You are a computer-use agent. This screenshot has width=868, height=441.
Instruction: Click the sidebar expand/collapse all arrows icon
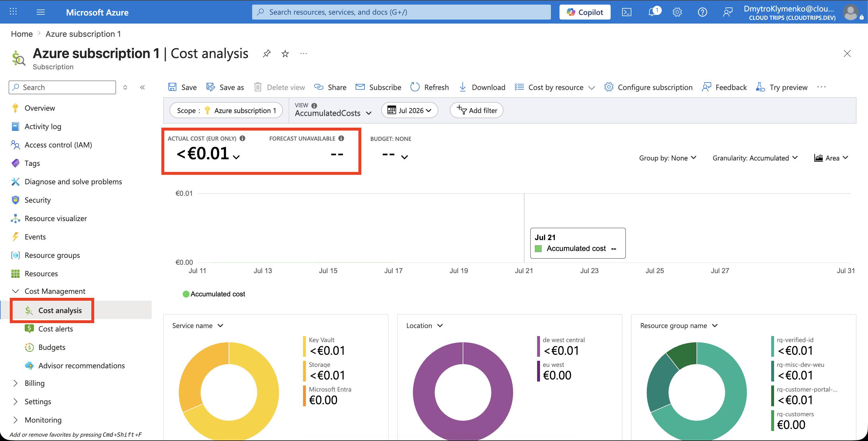pyautogui.click(x=125, y=87)
